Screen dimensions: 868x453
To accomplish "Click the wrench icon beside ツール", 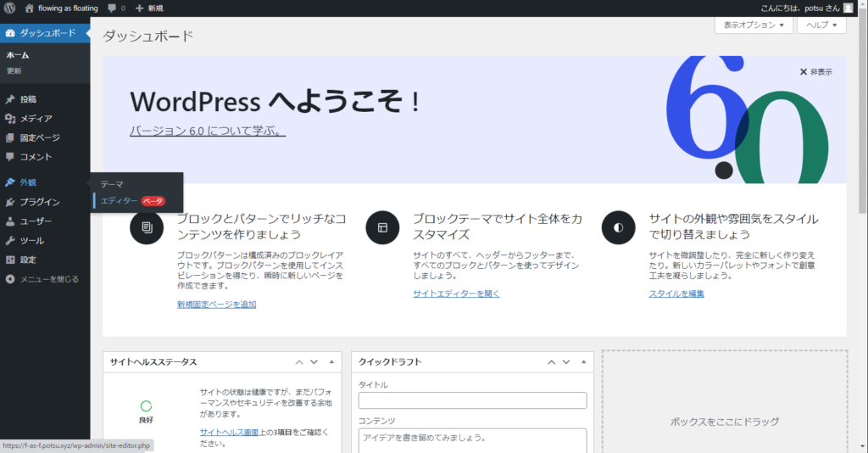I will 10,241.
